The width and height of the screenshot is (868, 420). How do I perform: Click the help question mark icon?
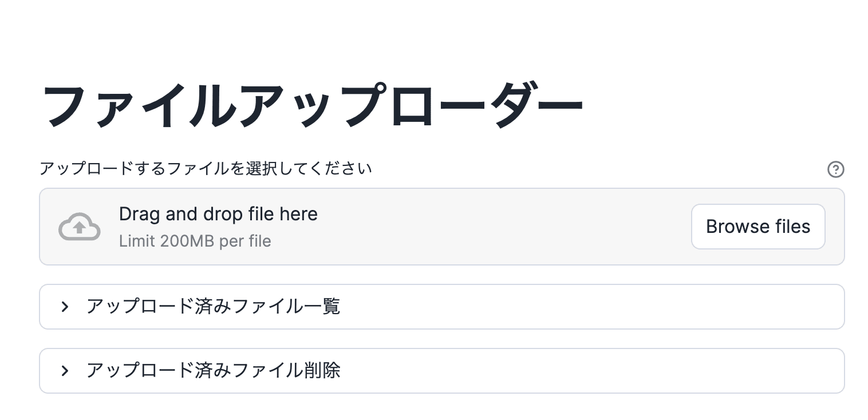pos(836,169)
